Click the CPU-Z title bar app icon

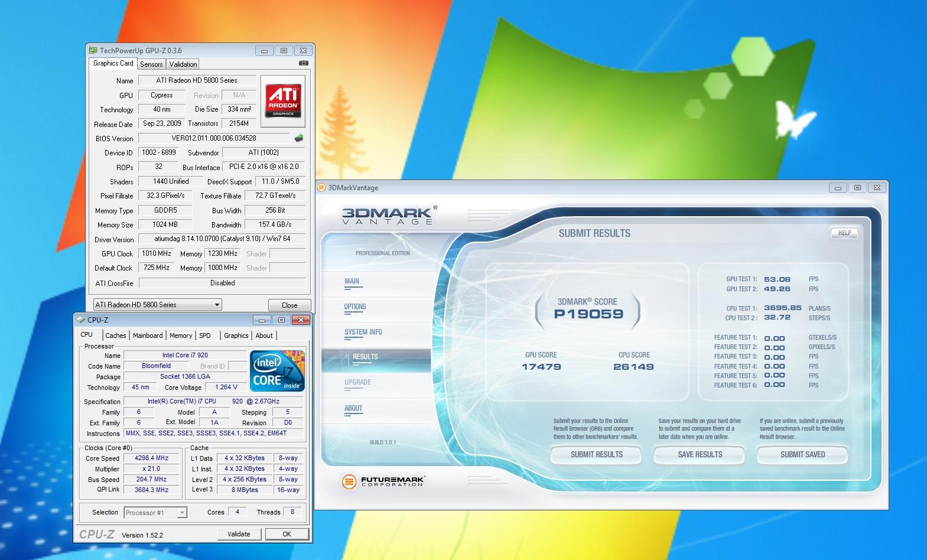click(81, 320)
